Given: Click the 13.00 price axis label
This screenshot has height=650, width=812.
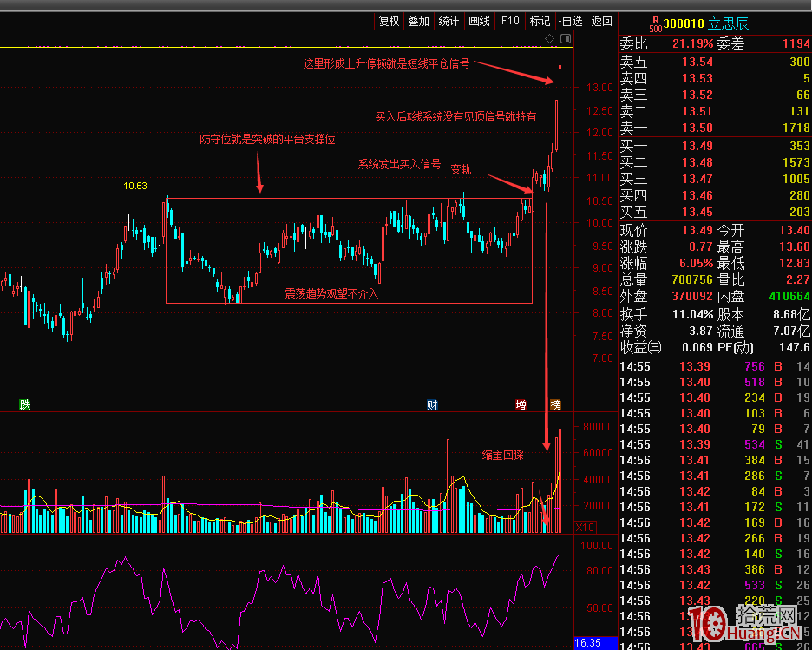Looking at the screenshot, I should [599, 87].
